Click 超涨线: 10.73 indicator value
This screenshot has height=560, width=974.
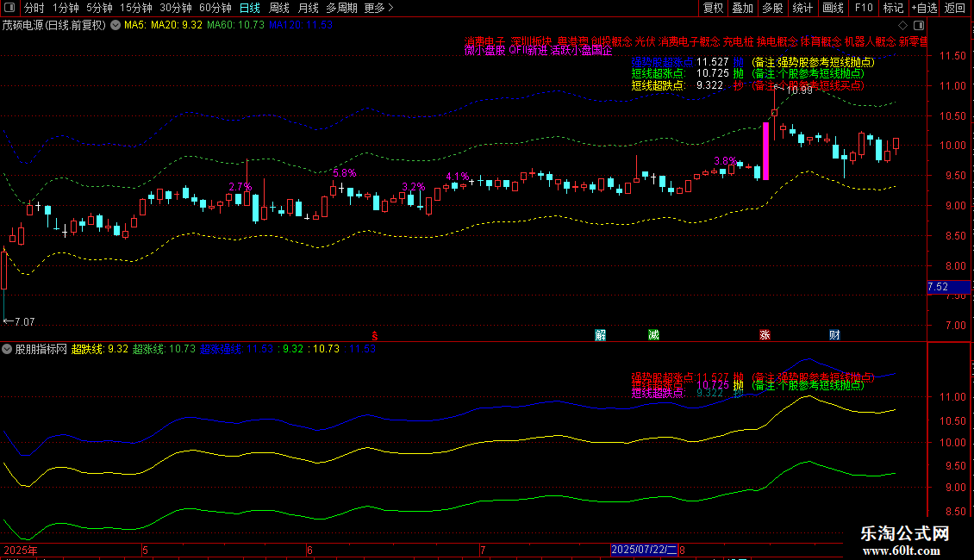[x=164, y=349]
